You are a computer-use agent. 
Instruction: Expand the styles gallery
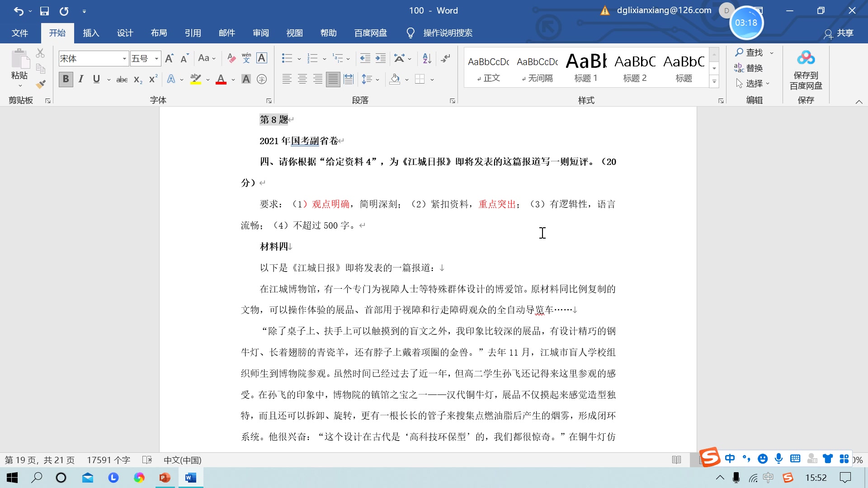click(714, 82)
